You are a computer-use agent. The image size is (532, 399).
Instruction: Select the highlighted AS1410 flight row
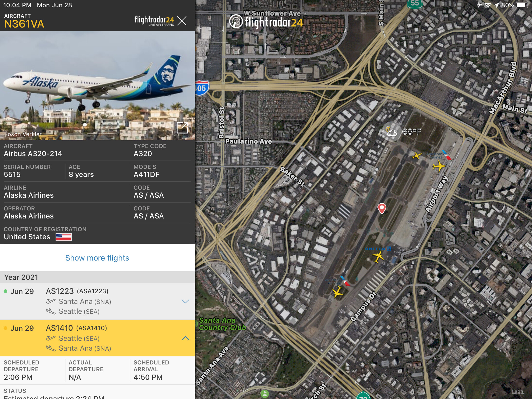click(97, 338)
